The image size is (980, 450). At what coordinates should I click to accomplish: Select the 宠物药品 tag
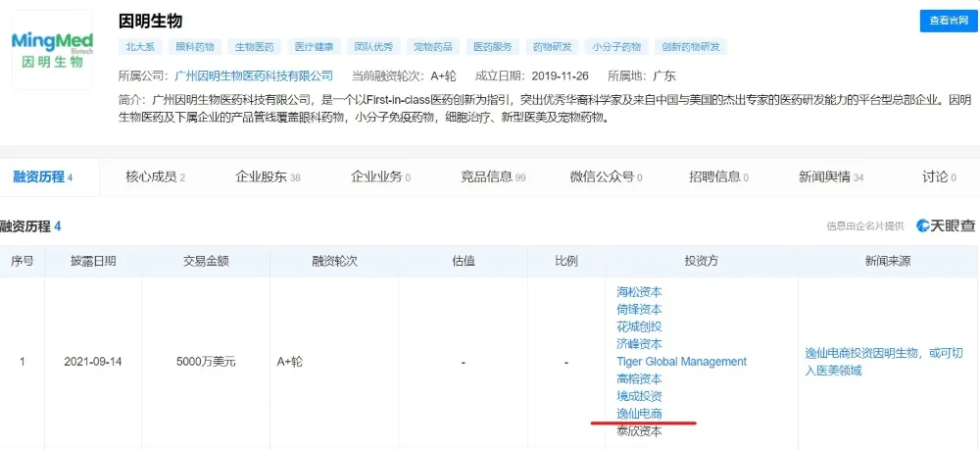click(433, 47)
